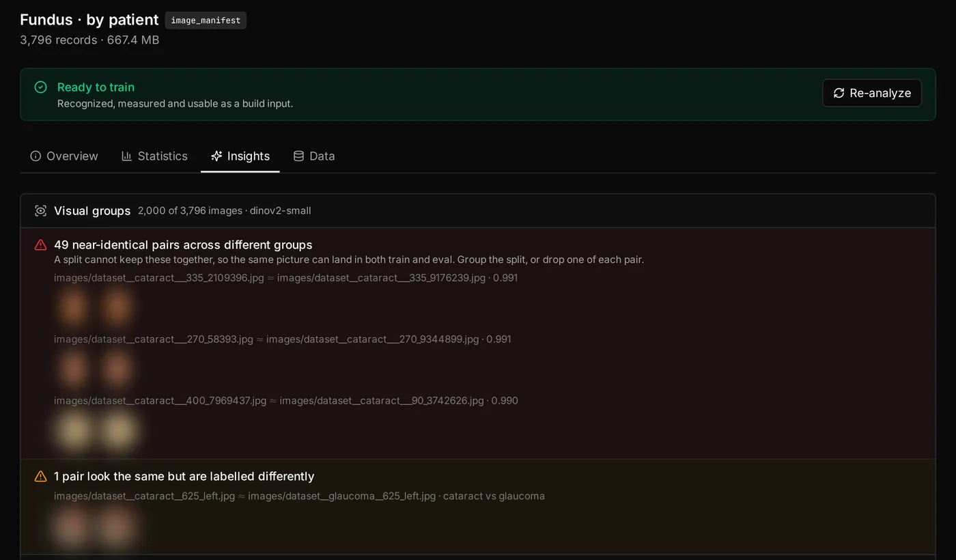Click the yellow warning triangle icon

(41, 477)
